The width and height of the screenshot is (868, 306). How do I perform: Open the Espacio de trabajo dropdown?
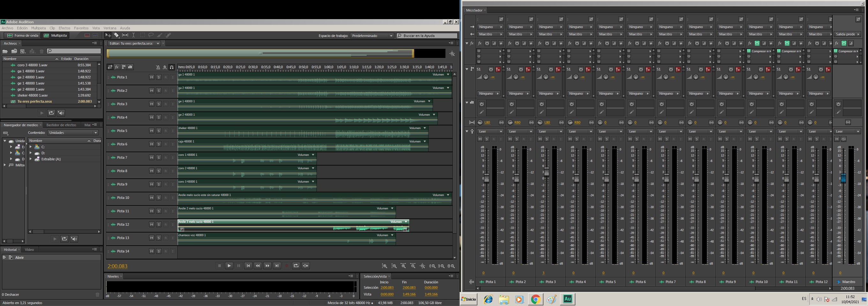pyautogui.click(x=372, y=35)
